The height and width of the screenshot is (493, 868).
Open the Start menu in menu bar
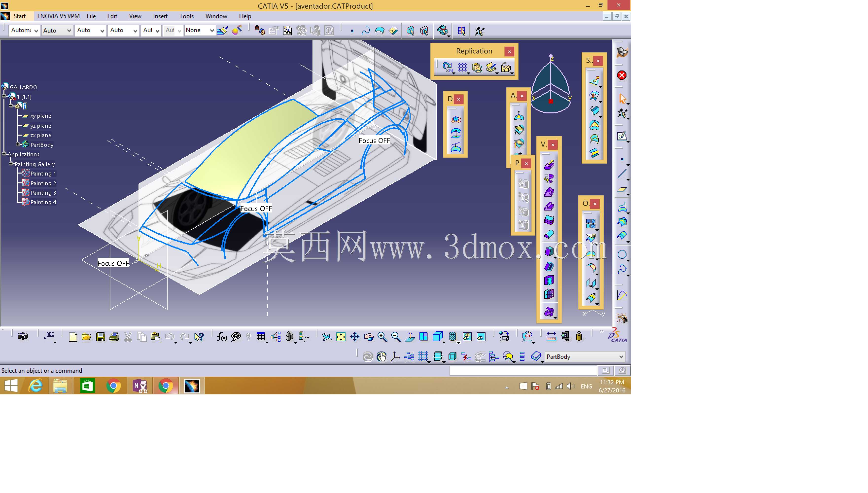tap(20, 16)
